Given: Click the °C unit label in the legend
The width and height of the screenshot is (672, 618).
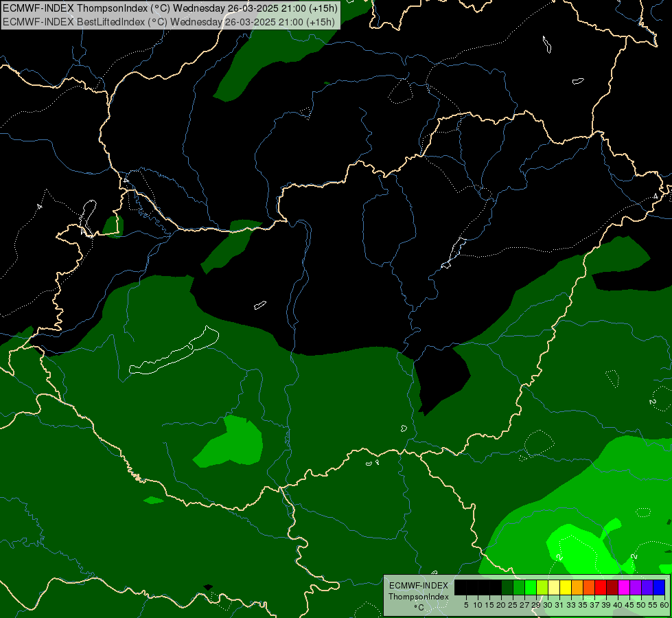Looking at the screenshot, I should (x=419, y=608).
